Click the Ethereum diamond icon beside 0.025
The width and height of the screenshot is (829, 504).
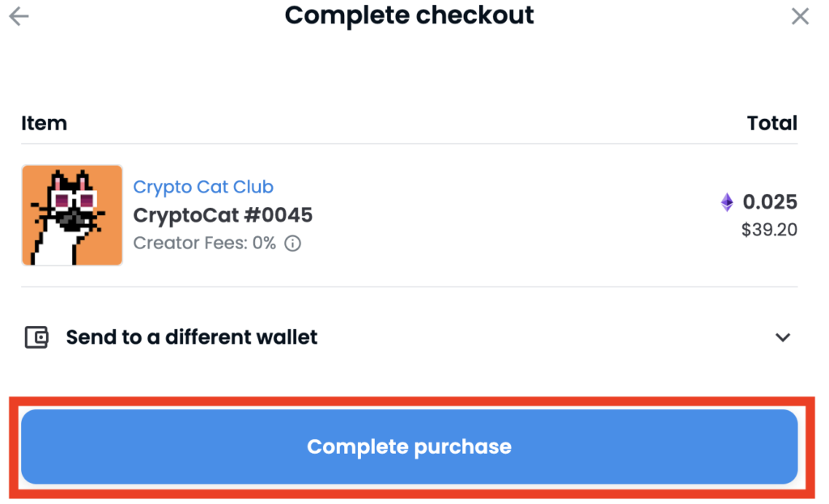tap(727, 201)
